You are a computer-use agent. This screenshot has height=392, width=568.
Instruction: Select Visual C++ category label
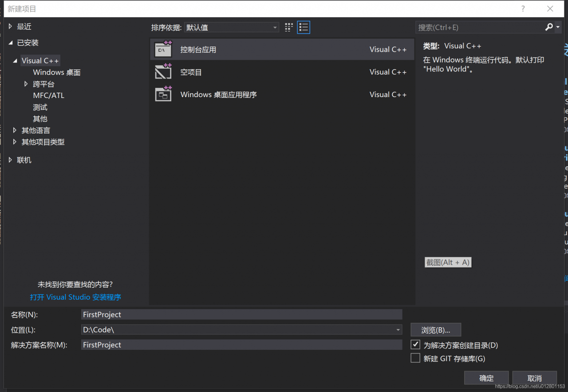(x=40, y=61)
